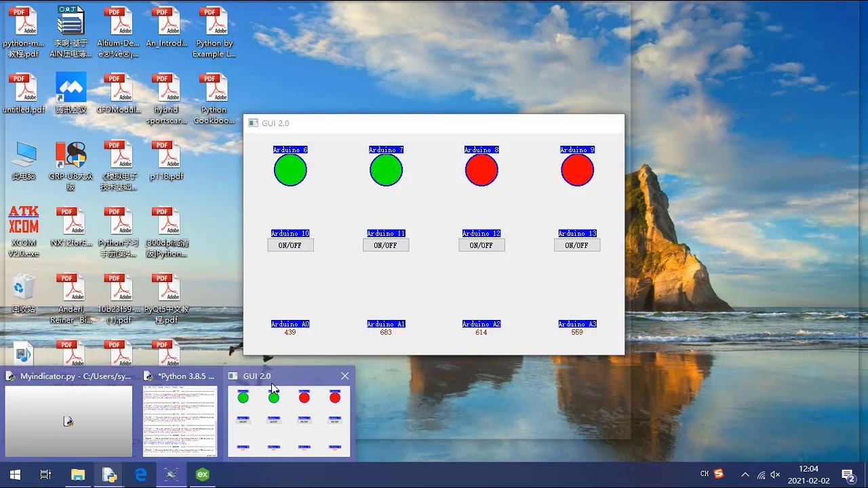868x488 pixels.
Task: Close the GUI 2.0 preview thumbnail
Action: [344, 375]
